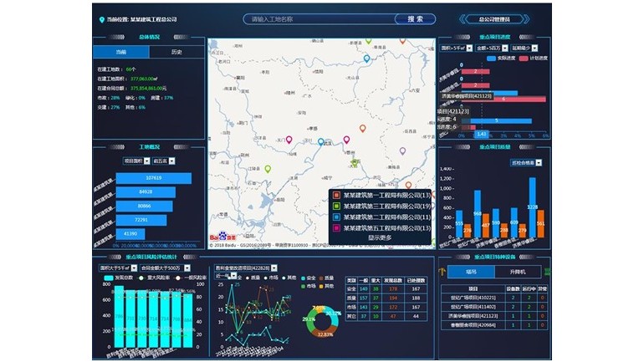
Task: Click the cyan 30.12% donut segment
Action: [334, 315]
